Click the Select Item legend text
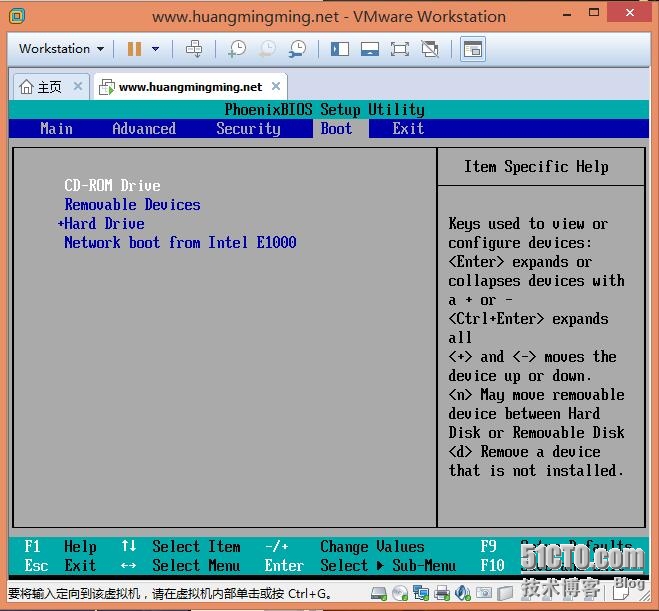Viewport: 659px width, 611px height. 196,546
